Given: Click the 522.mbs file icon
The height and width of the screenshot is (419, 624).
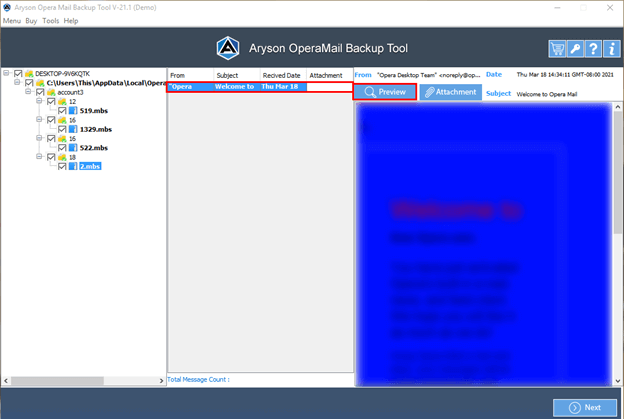Looking at the screenshot, I should pos(73,148).
